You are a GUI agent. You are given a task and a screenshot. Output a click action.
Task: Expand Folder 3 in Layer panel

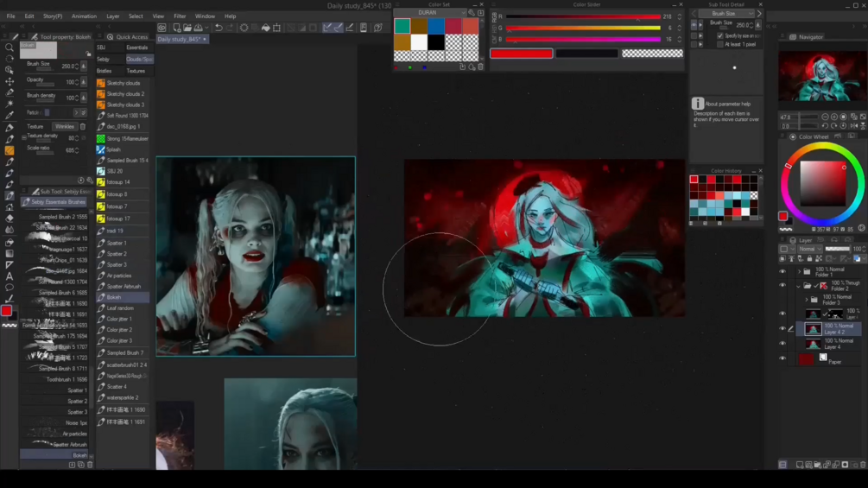(807, 300)
